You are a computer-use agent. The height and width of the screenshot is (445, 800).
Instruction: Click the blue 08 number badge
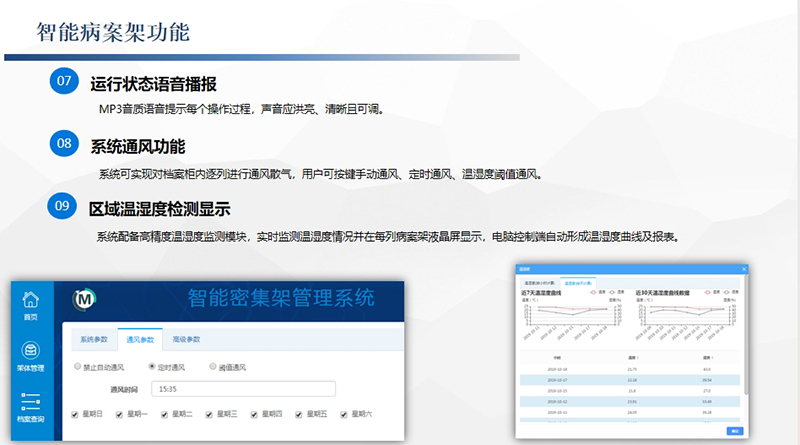pyautogui.click(x=64, y=143)
